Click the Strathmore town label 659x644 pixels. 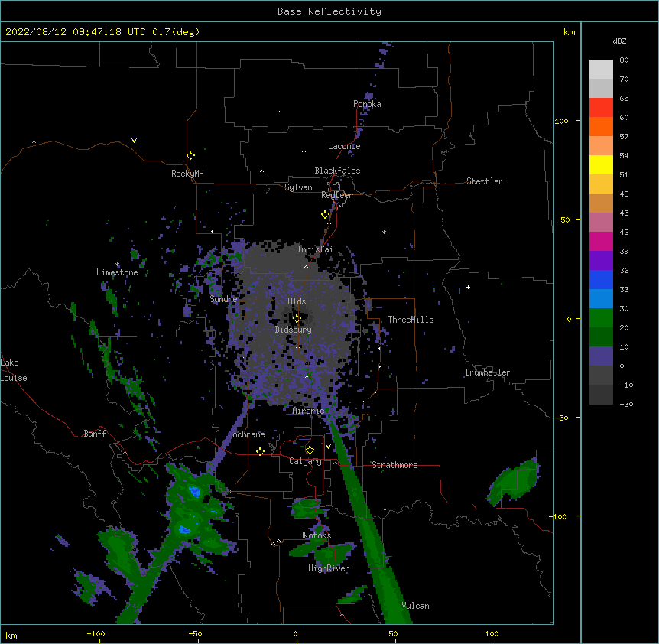pyautogui.click(x=394, y=465)
